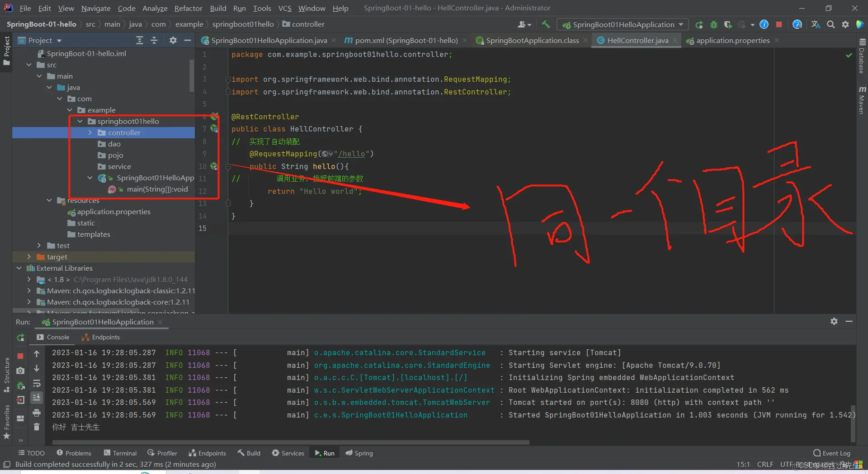Click the green Debug bug icon
Viewport: 868px width, 474px height.
(714, 24)
